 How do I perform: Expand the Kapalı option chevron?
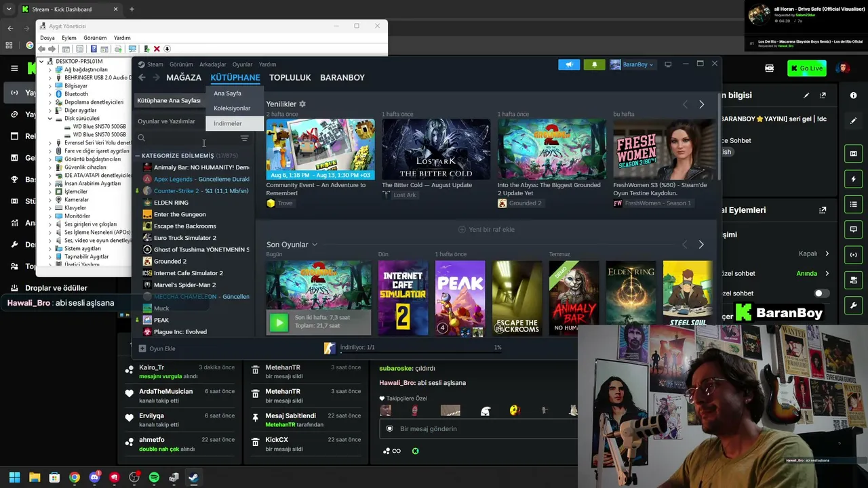pos(827,254)
